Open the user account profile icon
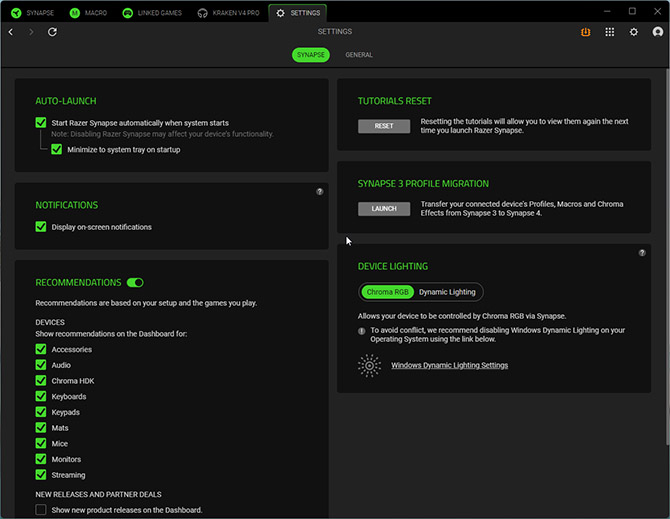 (x=658, y=32)
